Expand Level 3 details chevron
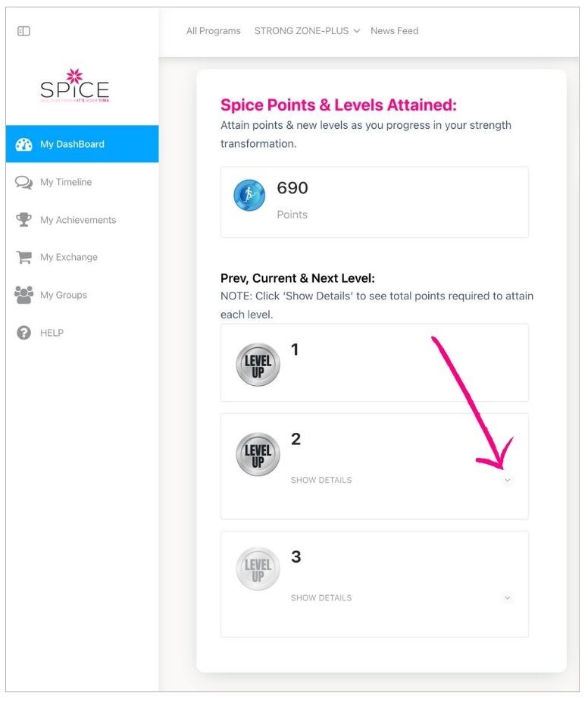The image size is (588, 702). click(508, 597)
